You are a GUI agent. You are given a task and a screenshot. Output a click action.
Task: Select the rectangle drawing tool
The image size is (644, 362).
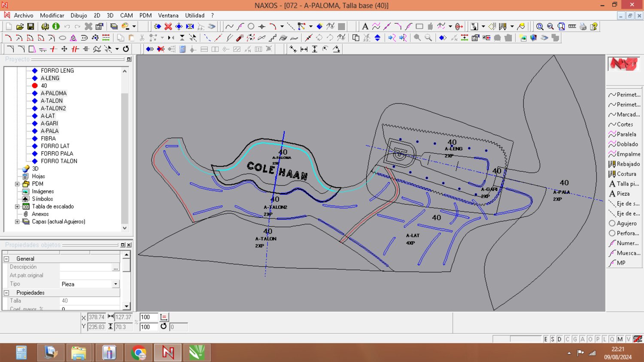419,27
